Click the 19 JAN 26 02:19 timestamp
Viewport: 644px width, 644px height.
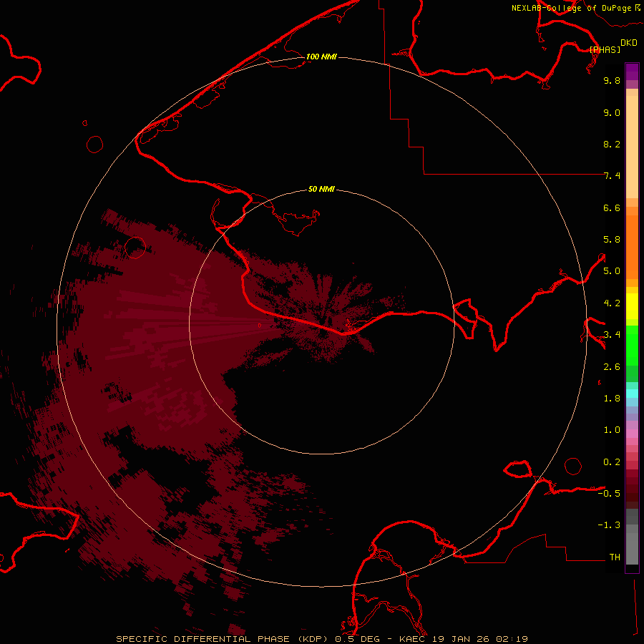(479, 639)
